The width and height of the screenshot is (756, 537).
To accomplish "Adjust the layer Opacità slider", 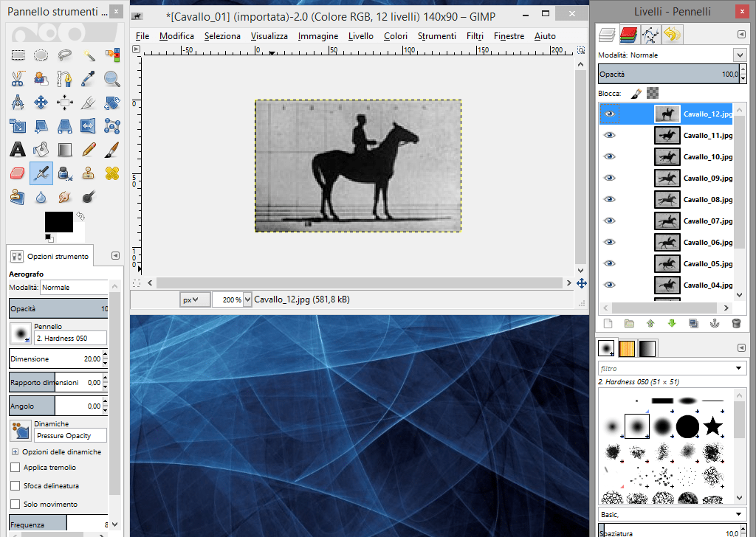I will (669, 75).
